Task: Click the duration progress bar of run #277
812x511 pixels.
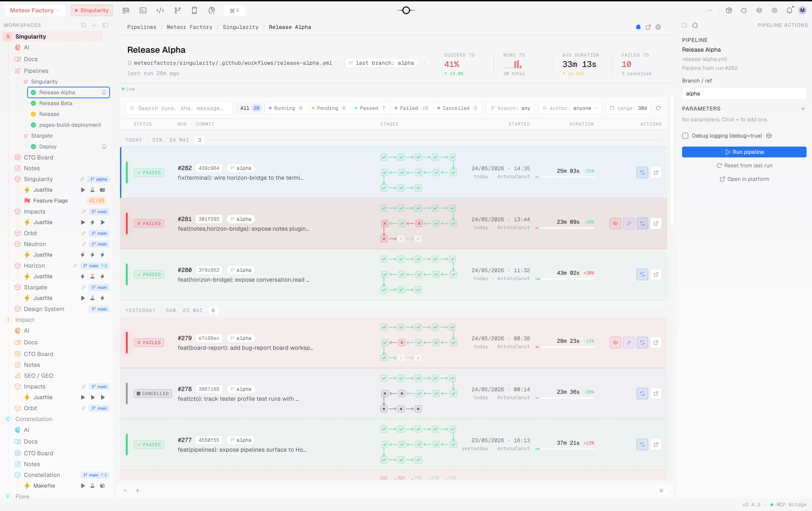Action: pyautogui.click(x=565, y=449)
